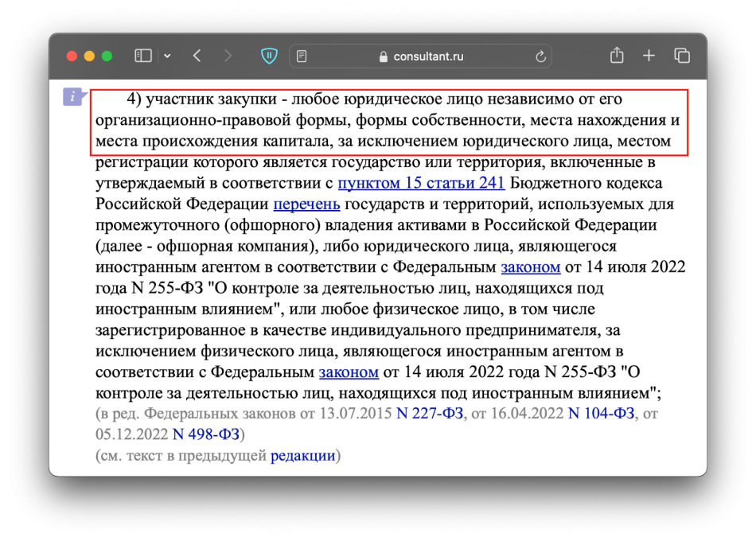Click the text 'Бюджетного кодекса'
This screenshot has width=756, height=541.
point(586,183)
